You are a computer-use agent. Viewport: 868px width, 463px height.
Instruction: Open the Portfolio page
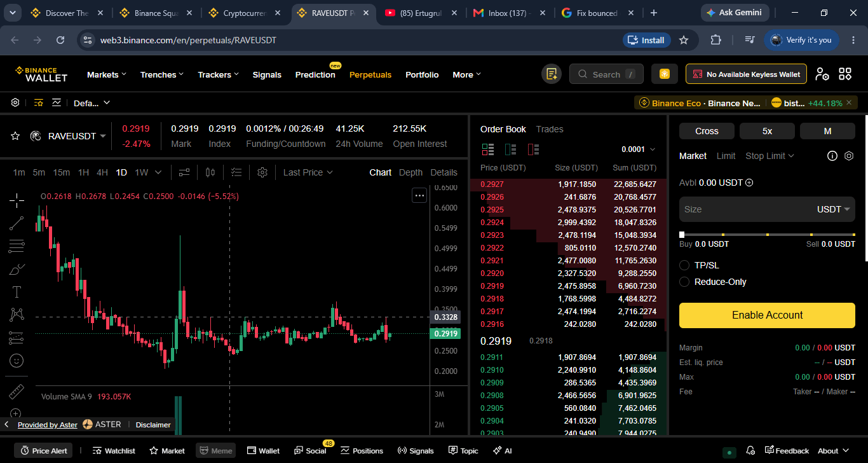coord(422,74)
